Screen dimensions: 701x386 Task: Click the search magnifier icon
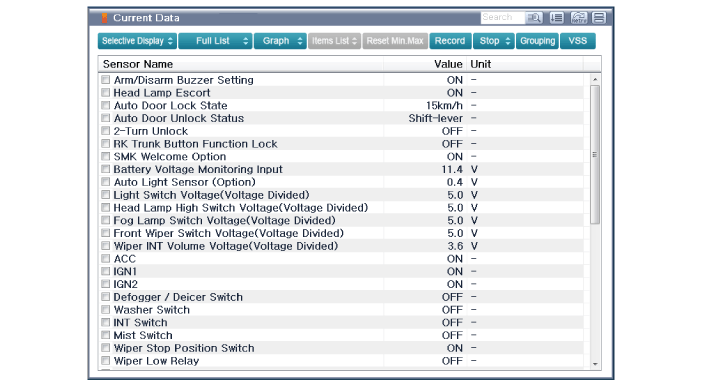click(534, 17)
